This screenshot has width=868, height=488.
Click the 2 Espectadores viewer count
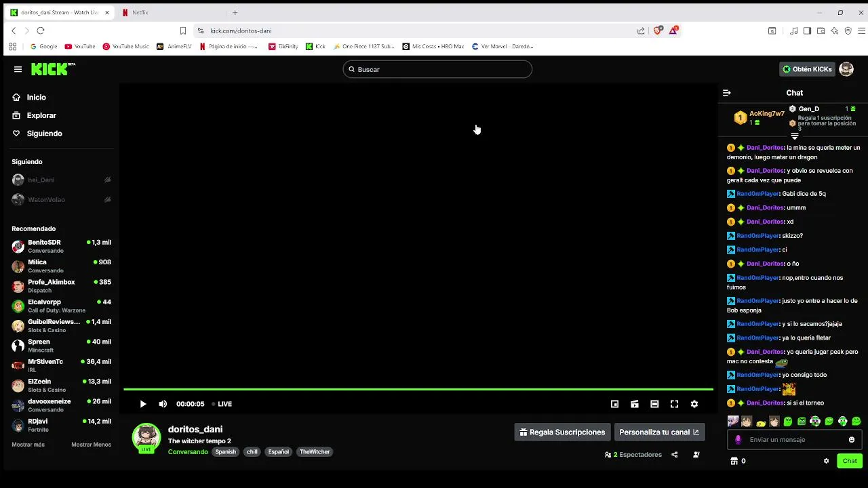633,455
